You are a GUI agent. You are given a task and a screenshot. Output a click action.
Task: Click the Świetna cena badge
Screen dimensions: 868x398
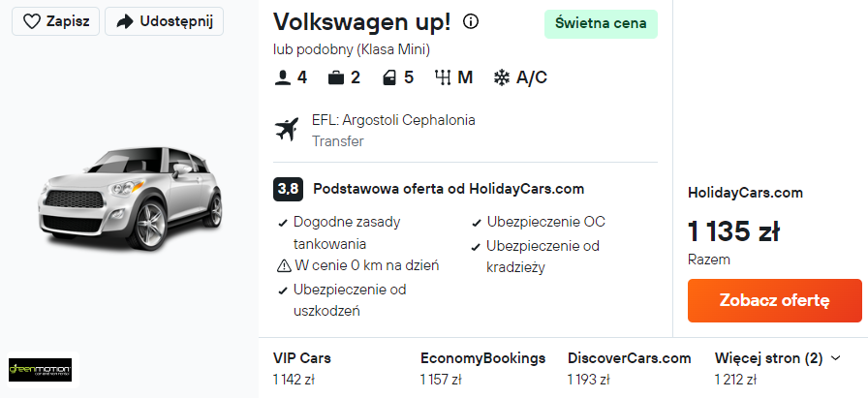tap(601, 24)
